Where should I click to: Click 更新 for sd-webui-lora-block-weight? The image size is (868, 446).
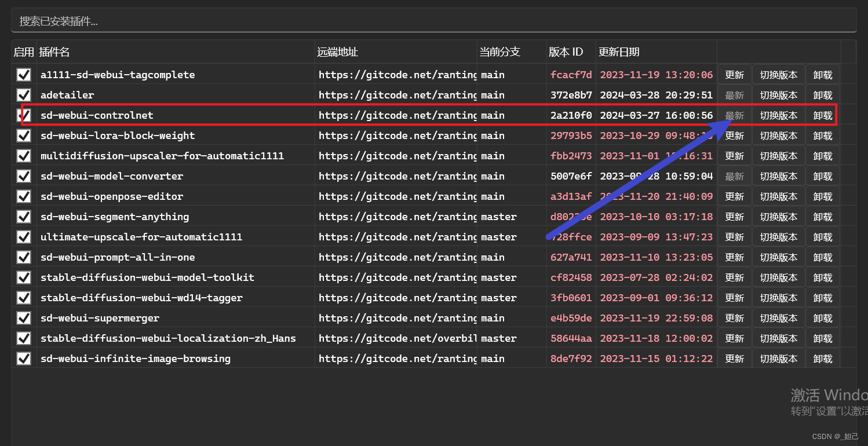pyautogui.click(x=735, y=136)
